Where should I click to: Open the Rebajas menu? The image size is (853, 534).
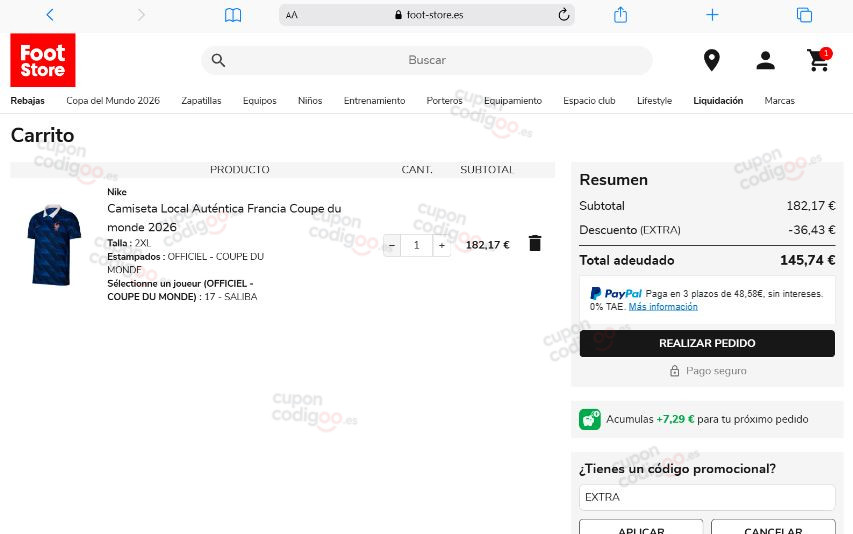point(28,101)
